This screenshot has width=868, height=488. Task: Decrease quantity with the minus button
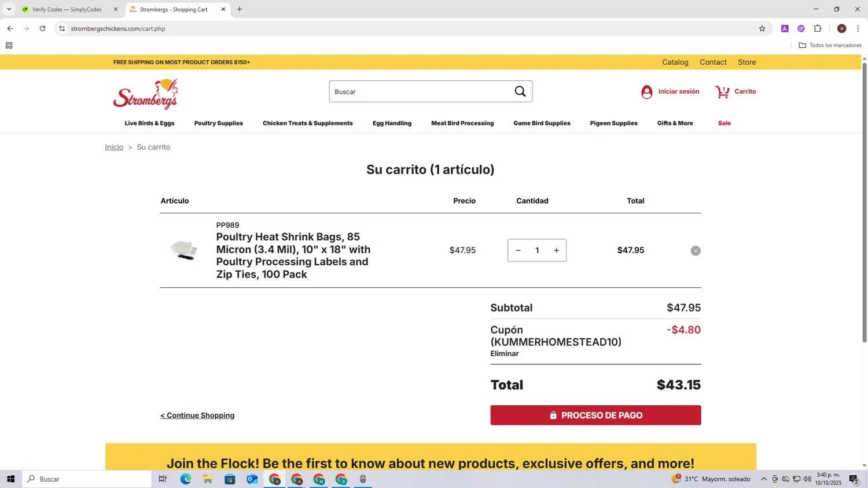click(x=518, y=250)
